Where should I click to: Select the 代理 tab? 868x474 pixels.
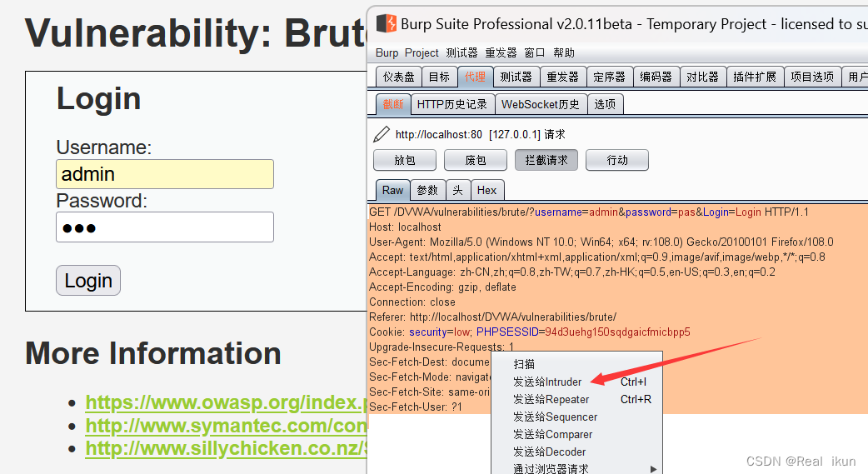(475, 77)
